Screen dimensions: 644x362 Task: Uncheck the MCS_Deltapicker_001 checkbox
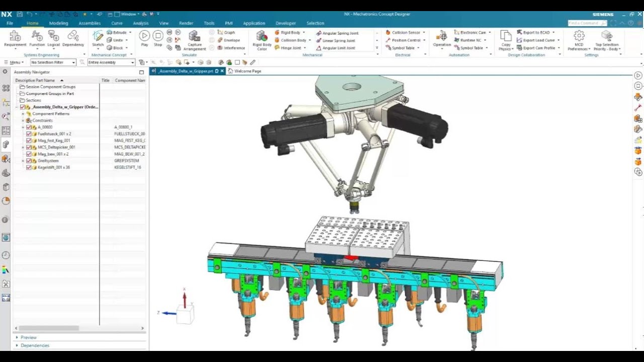pos(29,147)
